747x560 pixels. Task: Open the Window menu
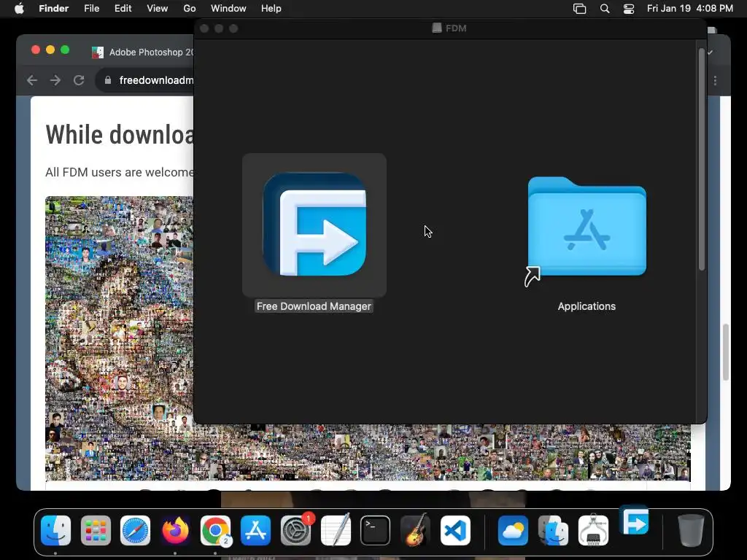[x=228, y=9]
